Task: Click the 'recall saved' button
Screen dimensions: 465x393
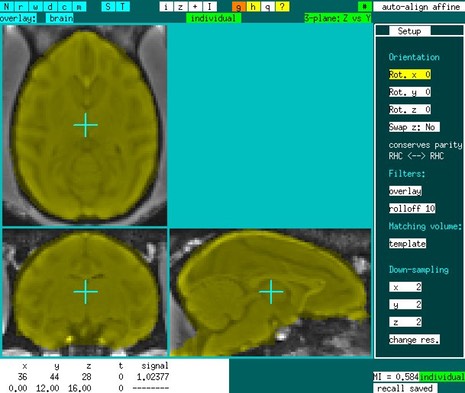Action: 405,388
